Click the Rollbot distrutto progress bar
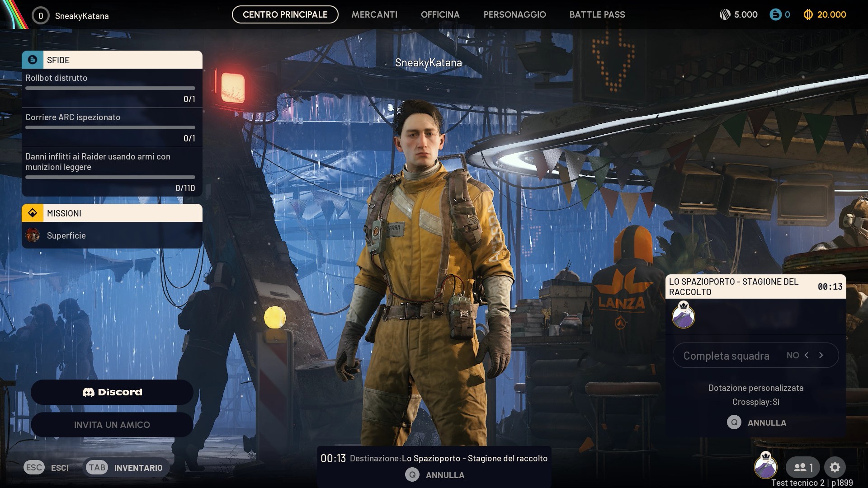Screen dimensions: 868x488 [110, 88]
